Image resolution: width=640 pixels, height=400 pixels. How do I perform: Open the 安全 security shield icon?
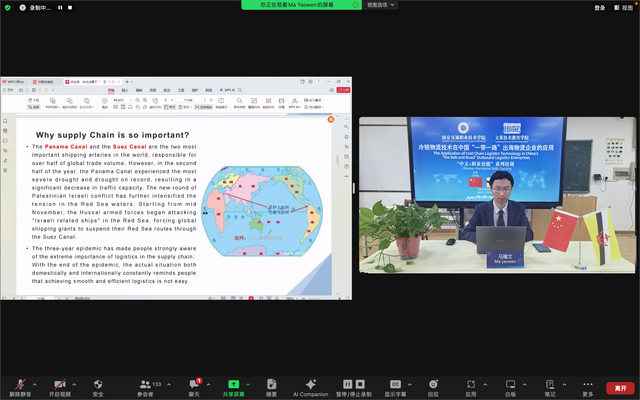98,386
